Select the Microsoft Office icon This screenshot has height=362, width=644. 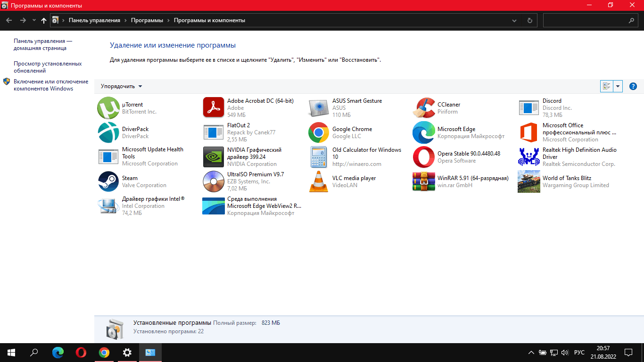tap(529, 132)
